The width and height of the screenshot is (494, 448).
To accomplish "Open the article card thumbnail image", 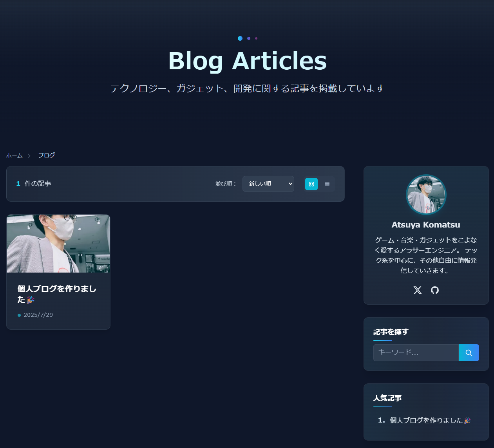I will coord(58,243).
